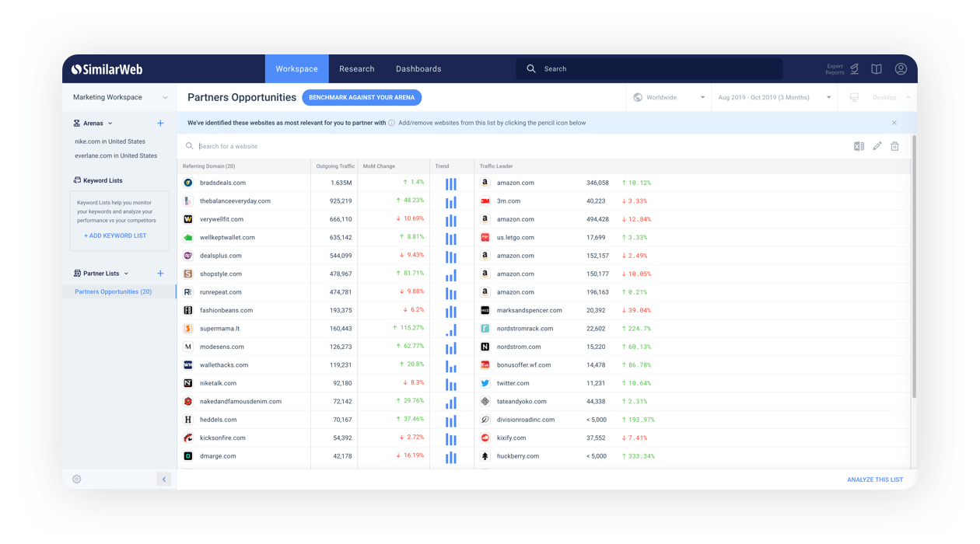
Task: Click the ANALYZE THIS LIST link
Action: (x=874, y=479)
